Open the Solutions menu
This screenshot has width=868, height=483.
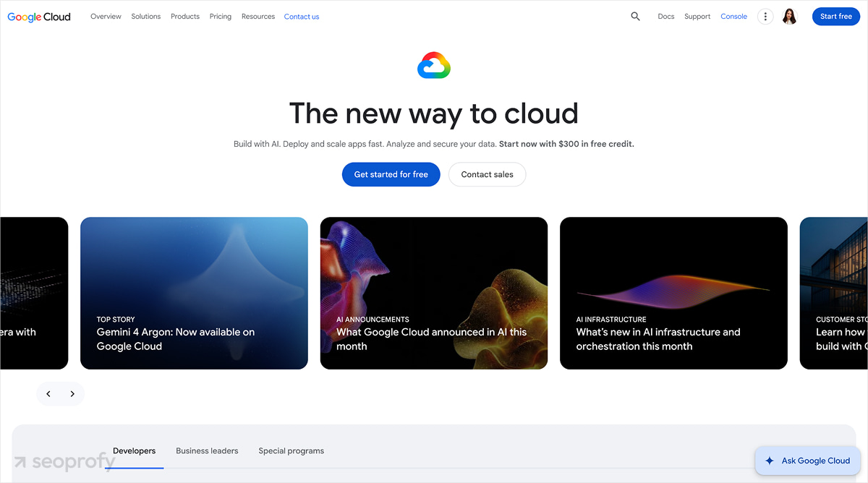(x=146, y=17)
